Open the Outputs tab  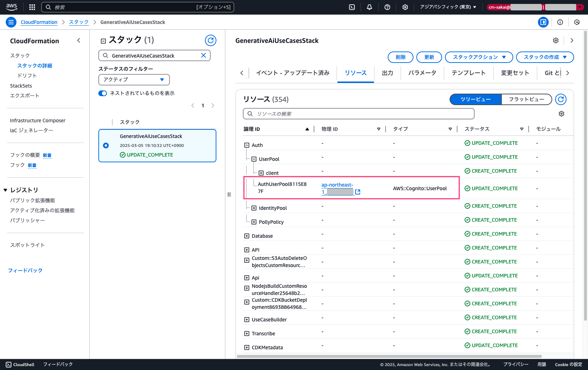(387, 73)
